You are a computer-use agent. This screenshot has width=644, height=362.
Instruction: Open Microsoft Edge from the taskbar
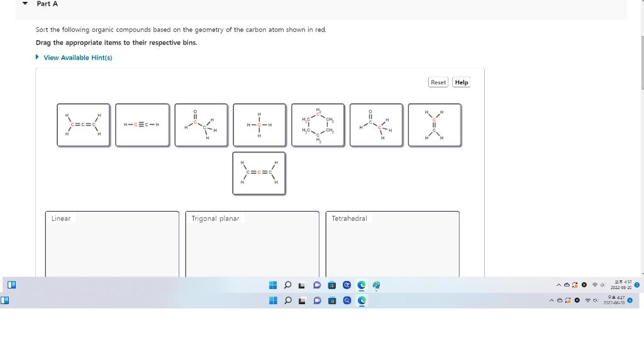tap(362, 285)
